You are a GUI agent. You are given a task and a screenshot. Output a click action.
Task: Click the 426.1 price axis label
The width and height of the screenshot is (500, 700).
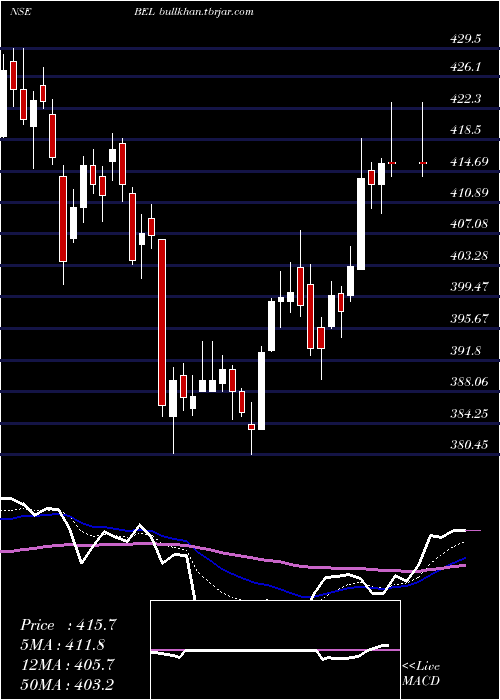point(465,67)
